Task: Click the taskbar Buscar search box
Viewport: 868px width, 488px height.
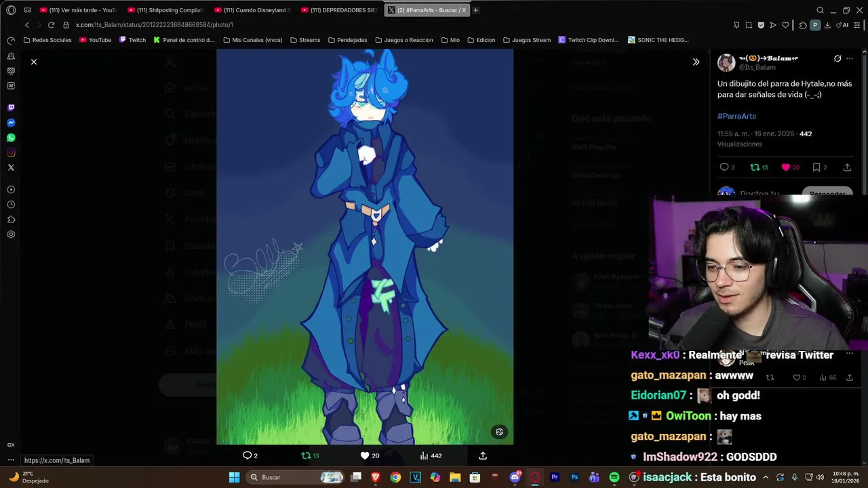Action: coord(295,477)
